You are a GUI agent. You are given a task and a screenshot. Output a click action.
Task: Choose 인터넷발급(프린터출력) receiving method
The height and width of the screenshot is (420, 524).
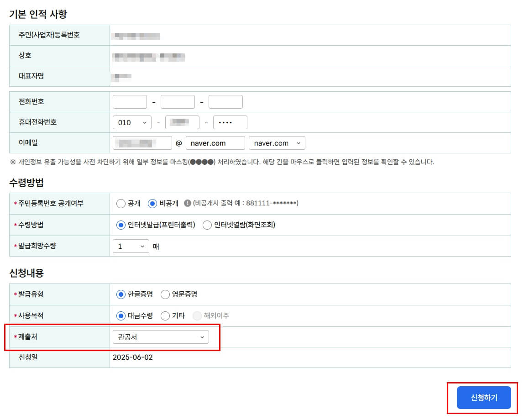click(120, 225)
